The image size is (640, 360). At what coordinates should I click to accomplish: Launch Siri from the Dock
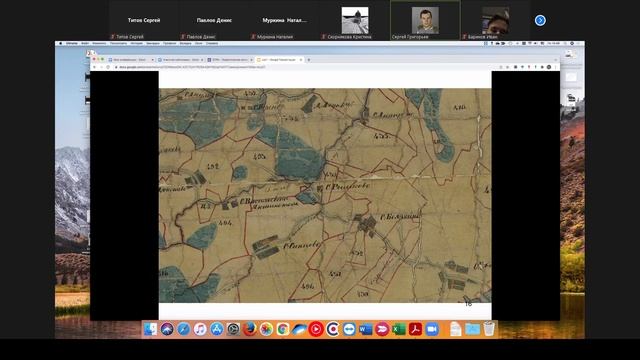[x=167, y=329]
